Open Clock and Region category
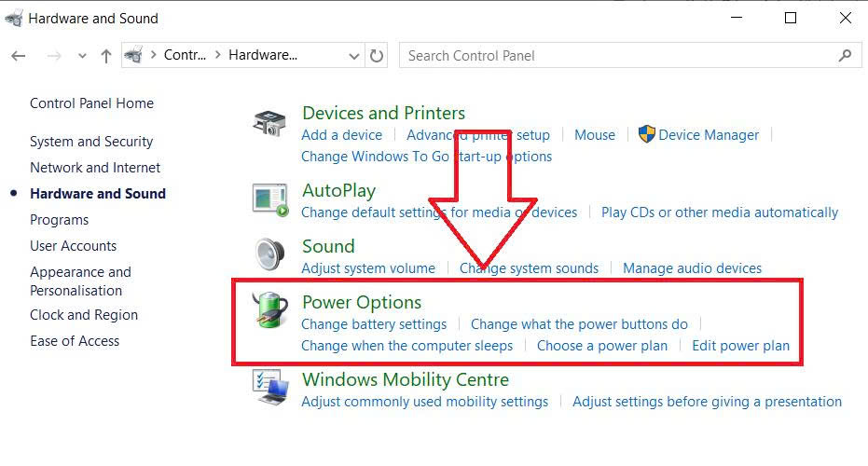Image resolution: width=868 pixels, height=466 pixels. (84, 315)
